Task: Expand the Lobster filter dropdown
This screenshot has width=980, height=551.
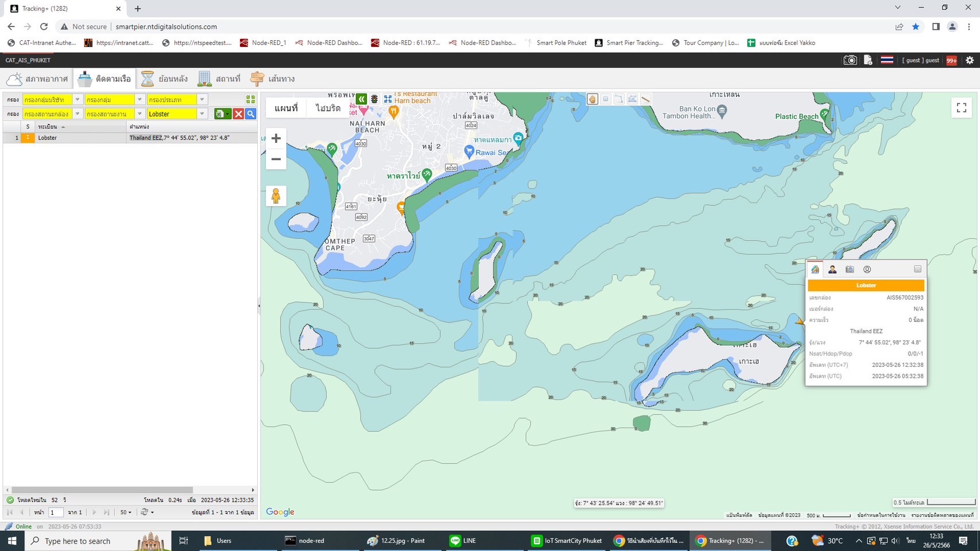Action: pyautogui.click(x=202, y=114)
